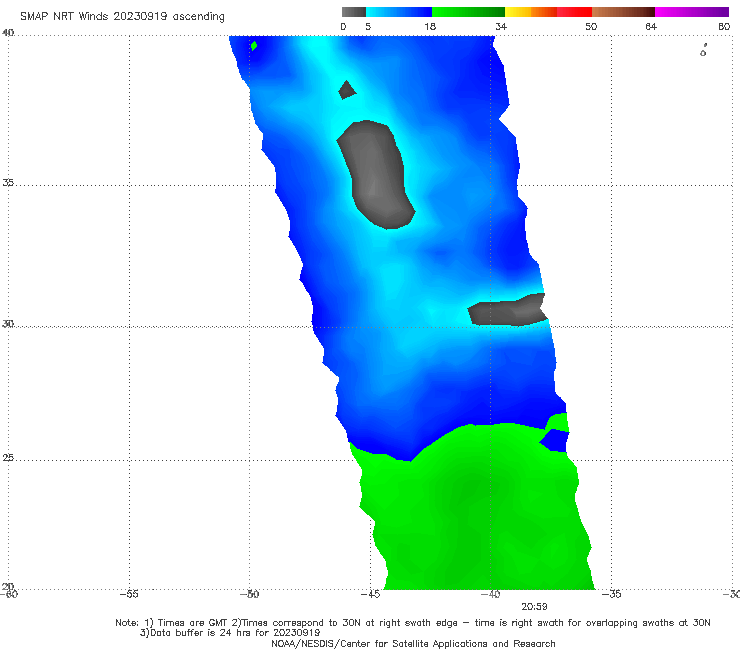Image resolution: width=740 pixels, height=650 pixels.
Task: Select the gray 0-5 segment of the color bar
Action: [x=353, y=12]
